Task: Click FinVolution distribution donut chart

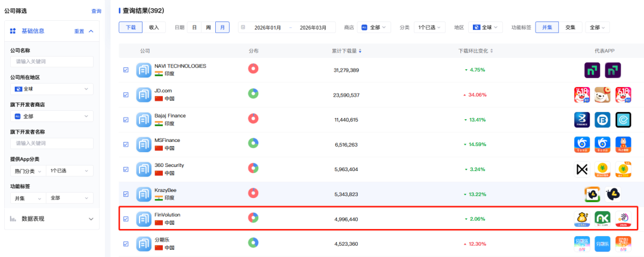Action: [x=253, y=218]
